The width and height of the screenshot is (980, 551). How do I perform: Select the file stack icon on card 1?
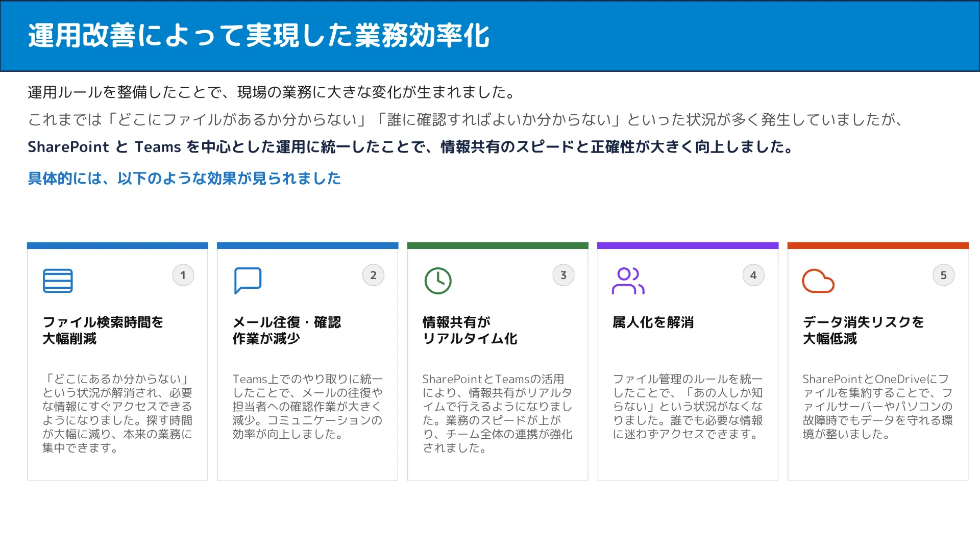click(57, 281)
